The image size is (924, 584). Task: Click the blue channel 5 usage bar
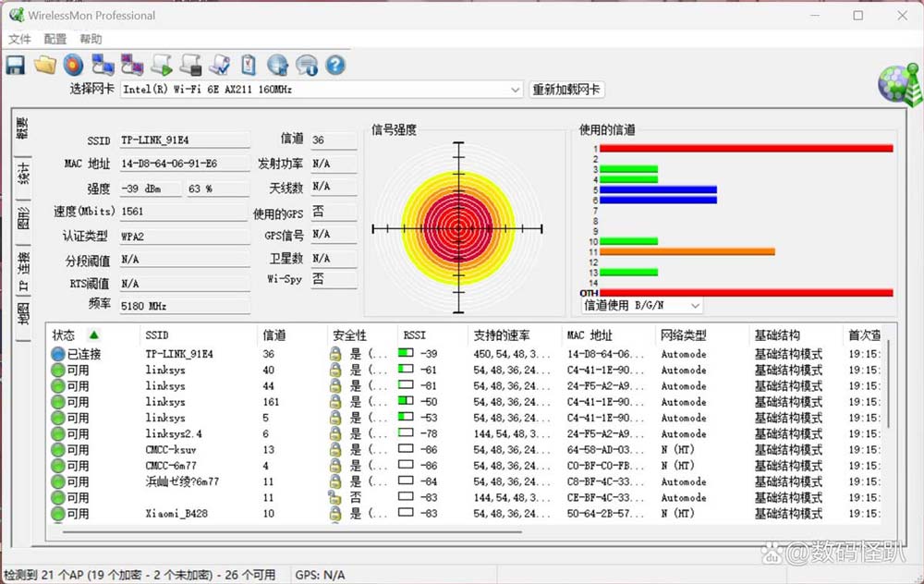tap(658, 189)
